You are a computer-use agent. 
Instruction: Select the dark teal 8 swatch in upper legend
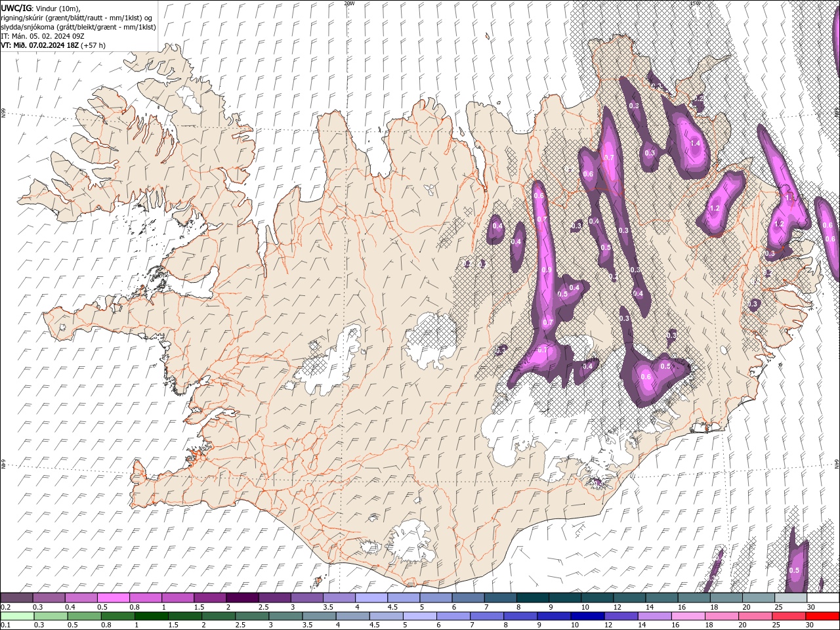click(x=532, y=598)
